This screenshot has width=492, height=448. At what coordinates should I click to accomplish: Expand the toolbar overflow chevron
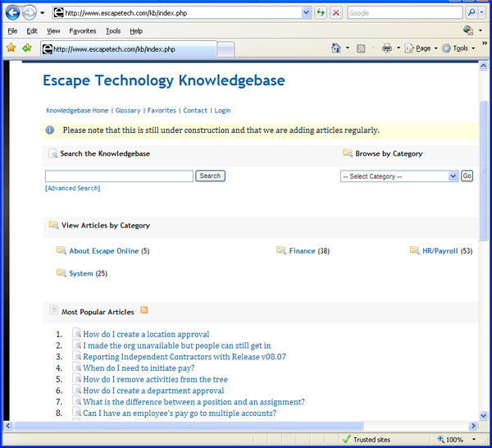tap(485, 43)
